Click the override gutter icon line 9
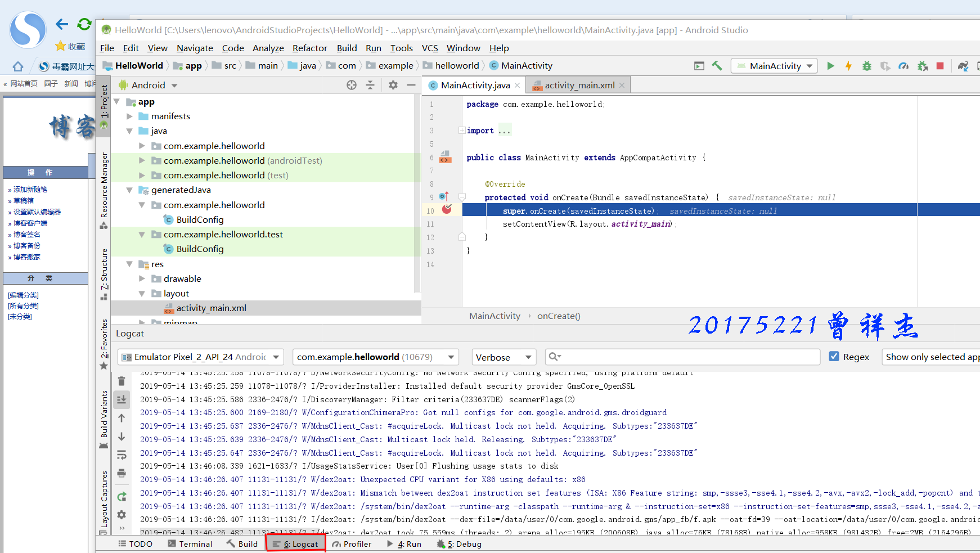This screenshot has height=553, width=980. [444, 196]
